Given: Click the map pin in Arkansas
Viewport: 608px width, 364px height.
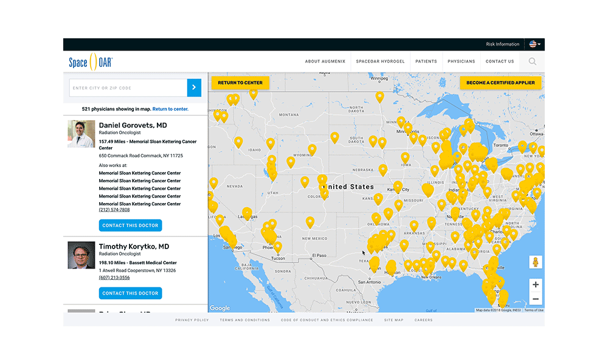Looking at the screenshot, I should tap(414, 225).
